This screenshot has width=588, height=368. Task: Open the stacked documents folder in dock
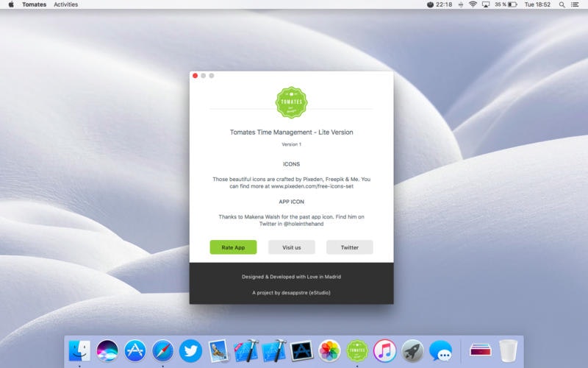point(481,350)
